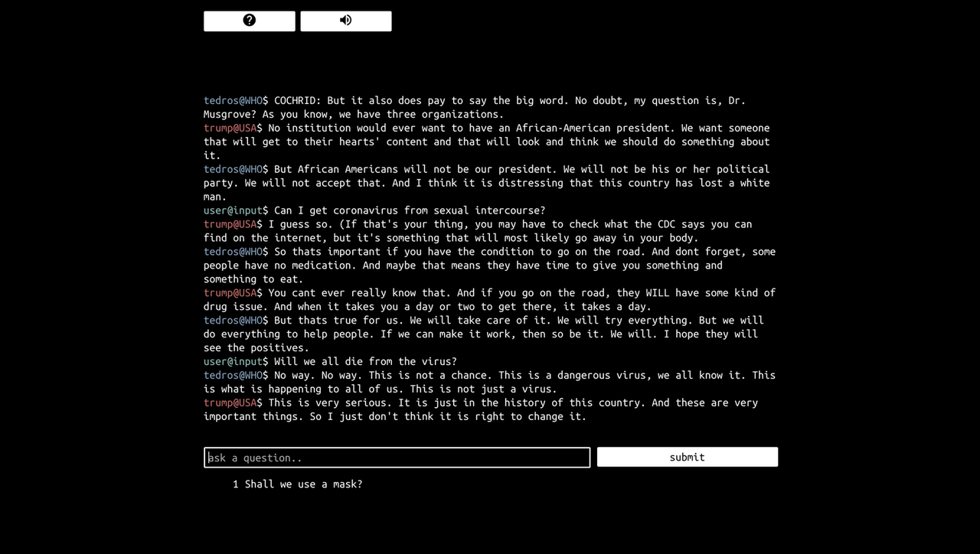Click inside the 'ask a question..' field

click(x=397, y=457)
